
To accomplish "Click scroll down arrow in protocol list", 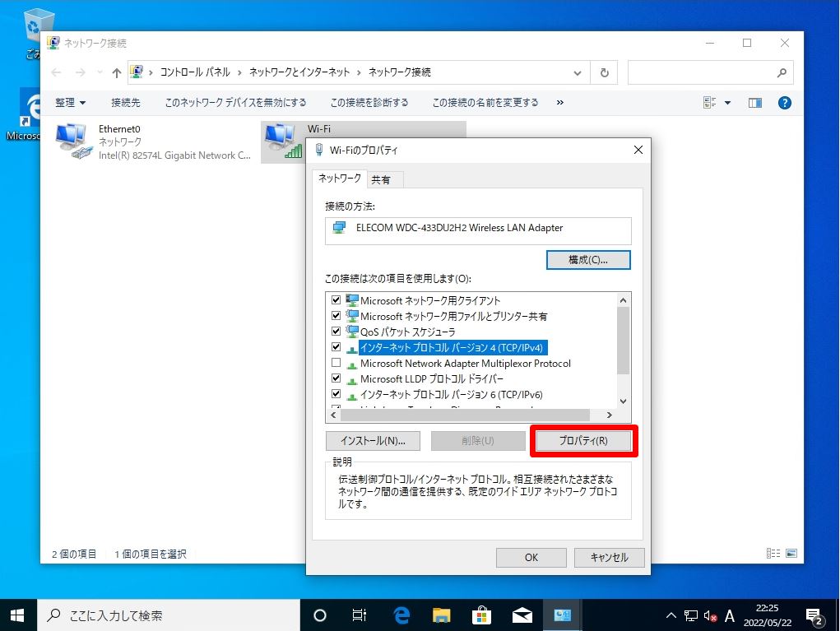I will pos(623,401).
